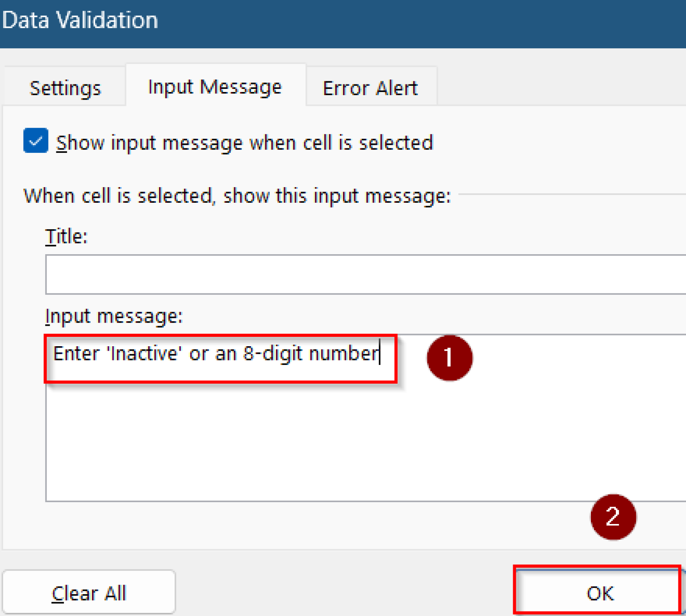Open the Error Alert tab

pyautogui.click(x=370, y=87)
